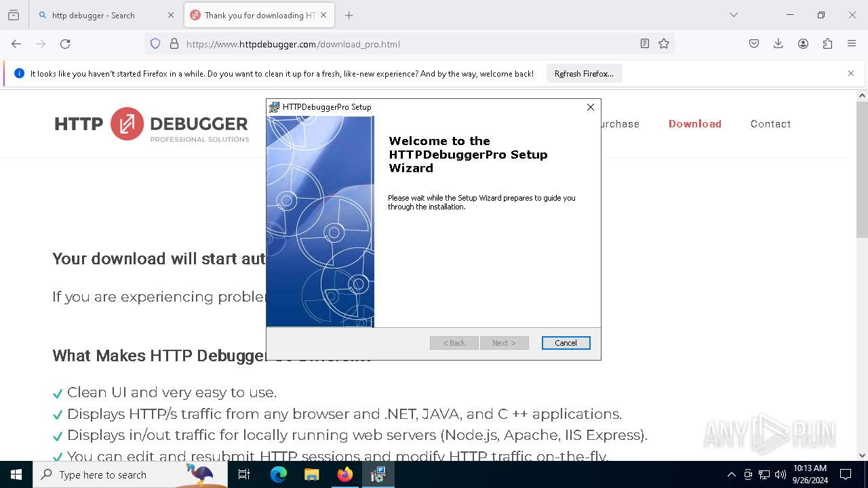
Task: Click Cancel in the Setup wizard
Action: point(566,343)
